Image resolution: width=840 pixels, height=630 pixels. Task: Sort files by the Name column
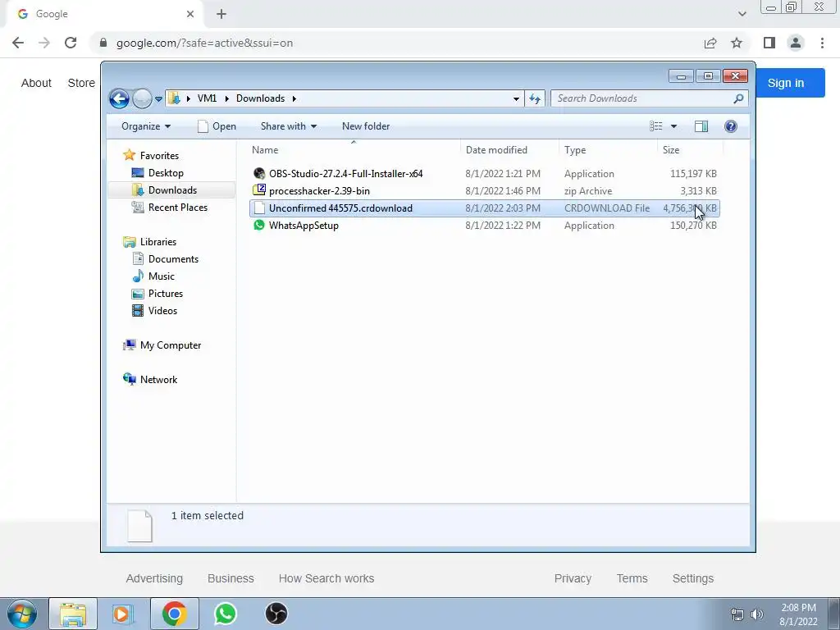coord(354,150)
